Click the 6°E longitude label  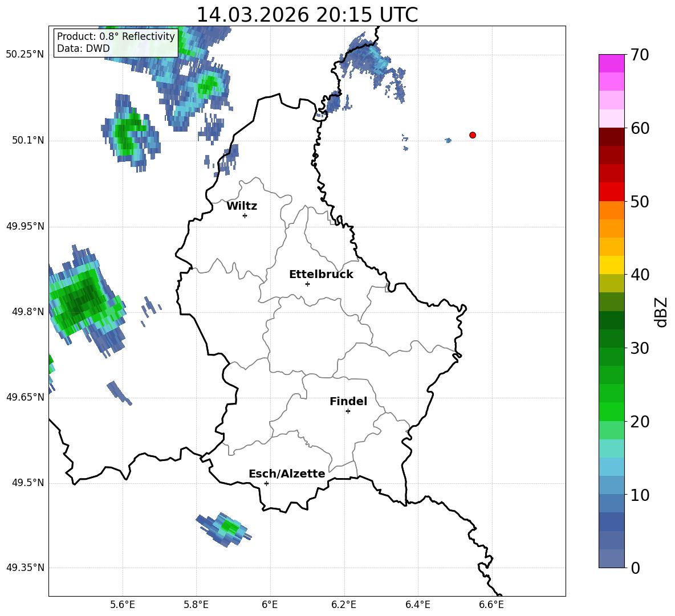(x=270, y=605)
